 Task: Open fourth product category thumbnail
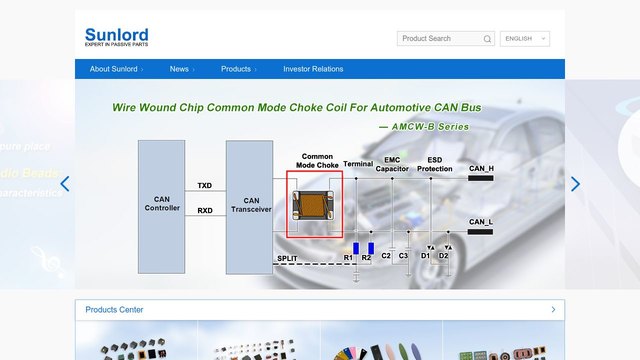tap(504, 340)
